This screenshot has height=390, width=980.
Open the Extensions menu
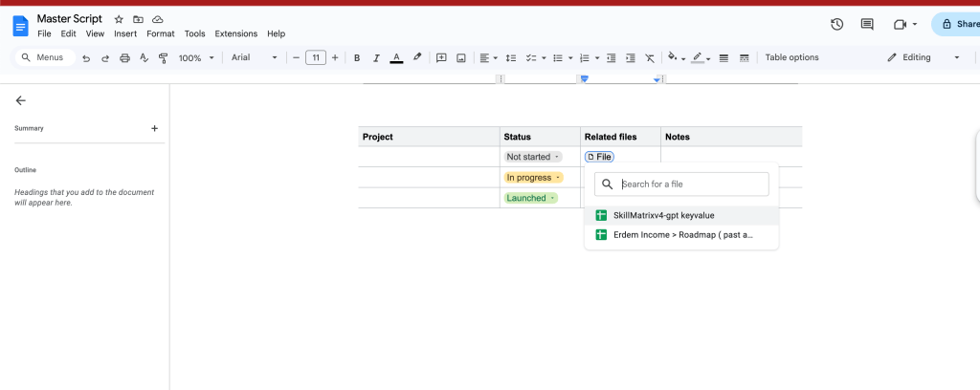pyautogui.click(x=235, y=33)
